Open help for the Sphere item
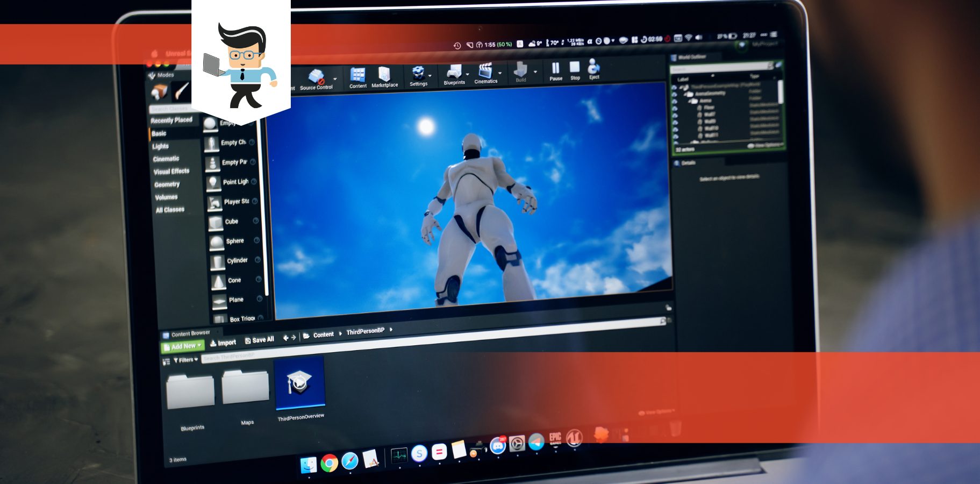This screenshot has height=484, width=980. point(257,240)
